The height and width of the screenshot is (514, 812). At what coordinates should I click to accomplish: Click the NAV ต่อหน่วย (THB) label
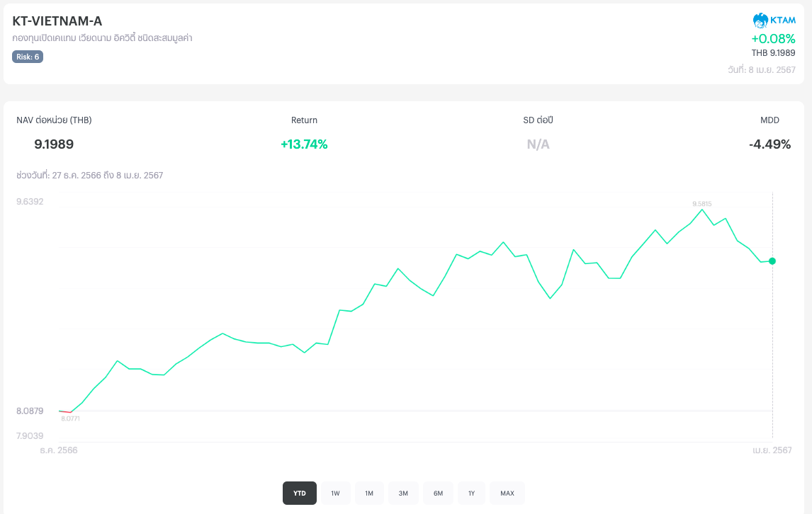pos(54,120)
